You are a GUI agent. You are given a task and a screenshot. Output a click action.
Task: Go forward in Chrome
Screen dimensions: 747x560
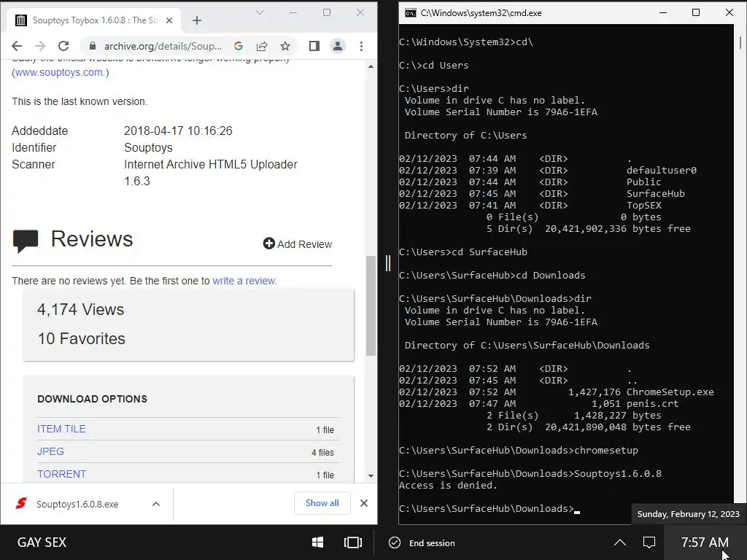click(40, 46)
